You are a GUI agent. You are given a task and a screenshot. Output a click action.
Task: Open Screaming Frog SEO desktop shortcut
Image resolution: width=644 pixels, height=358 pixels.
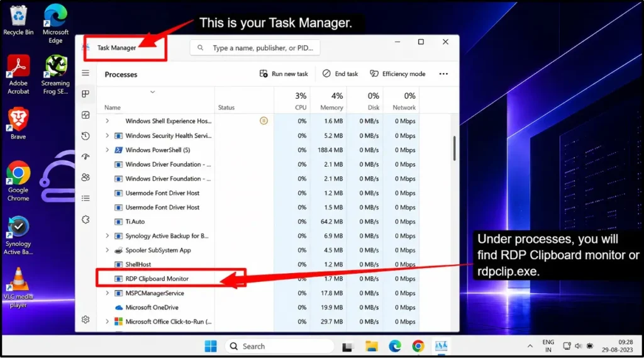point(55,75)
